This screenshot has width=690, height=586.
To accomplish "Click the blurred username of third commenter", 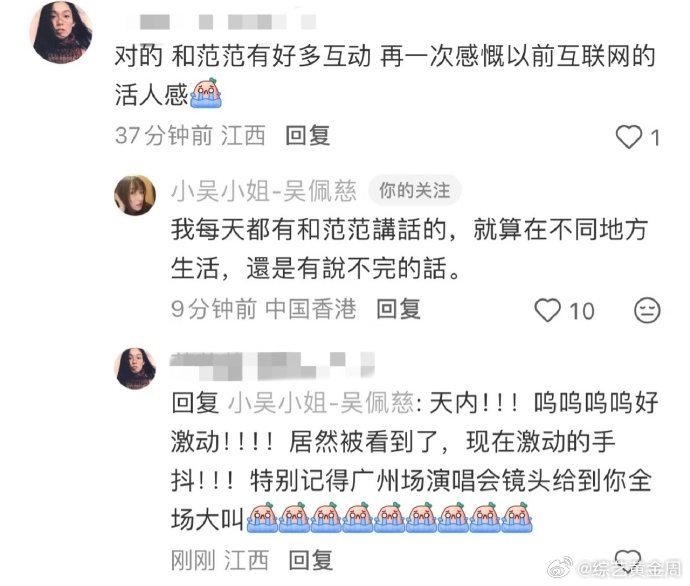I will pyautogui.click(x=272, y=366).
